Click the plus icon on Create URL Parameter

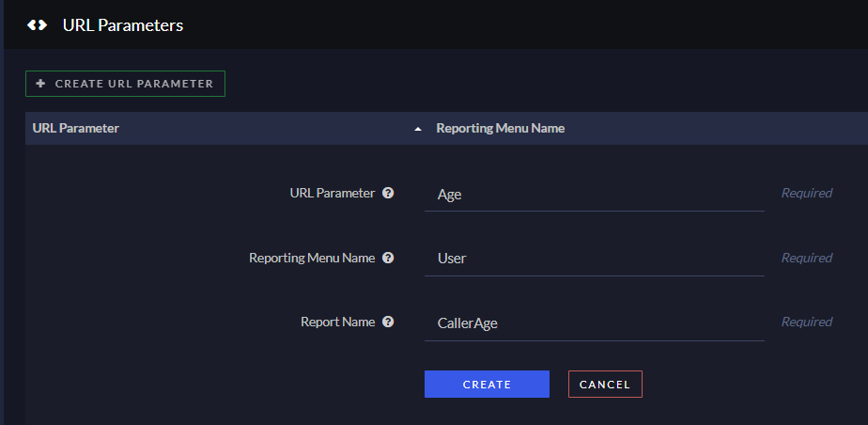(40, 84)
